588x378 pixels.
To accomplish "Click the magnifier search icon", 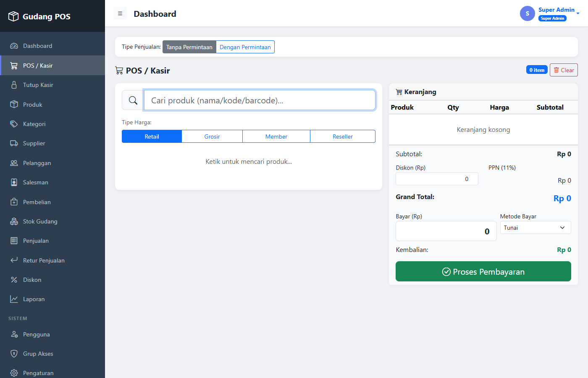I will point(133,100).
